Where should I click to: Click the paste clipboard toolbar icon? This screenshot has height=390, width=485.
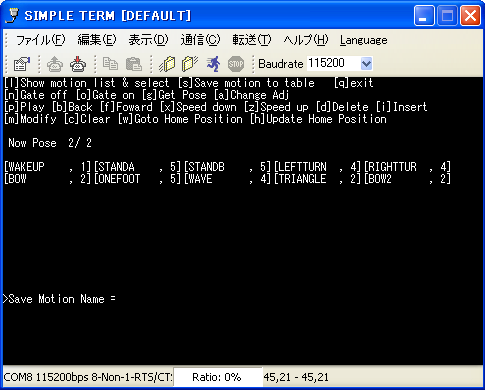[x=134, y=64]
